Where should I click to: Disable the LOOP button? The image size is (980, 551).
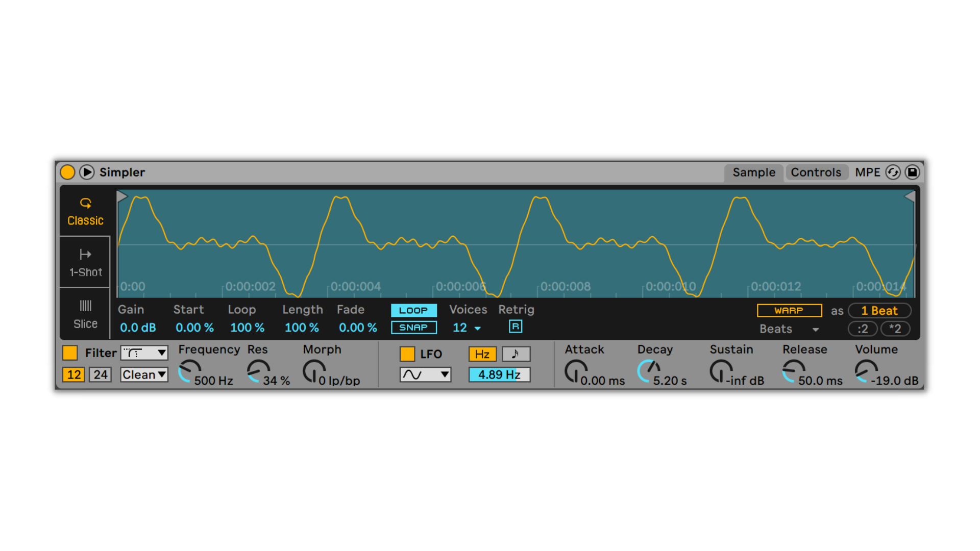[x=413, y=310]
